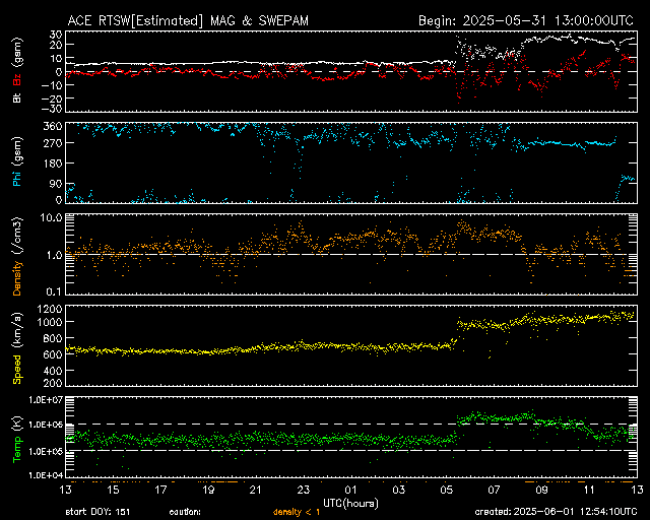
Task: Click the start DOY: 151 footer text
Action: [x=98, y=512]
